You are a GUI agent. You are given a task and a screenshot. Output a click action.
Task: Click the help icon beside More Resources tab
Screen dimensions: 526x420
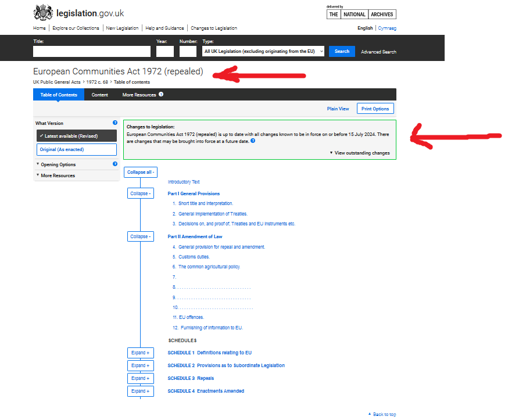click(161, 94)
